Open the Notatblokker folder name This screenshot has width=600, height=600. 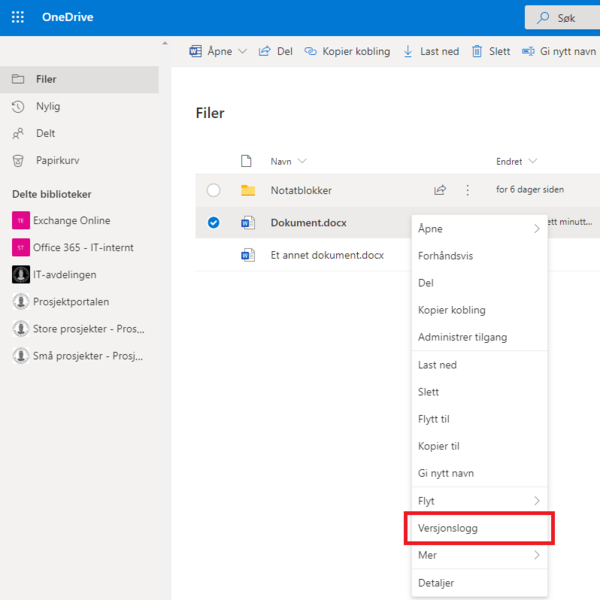click(x=301, y=190)
